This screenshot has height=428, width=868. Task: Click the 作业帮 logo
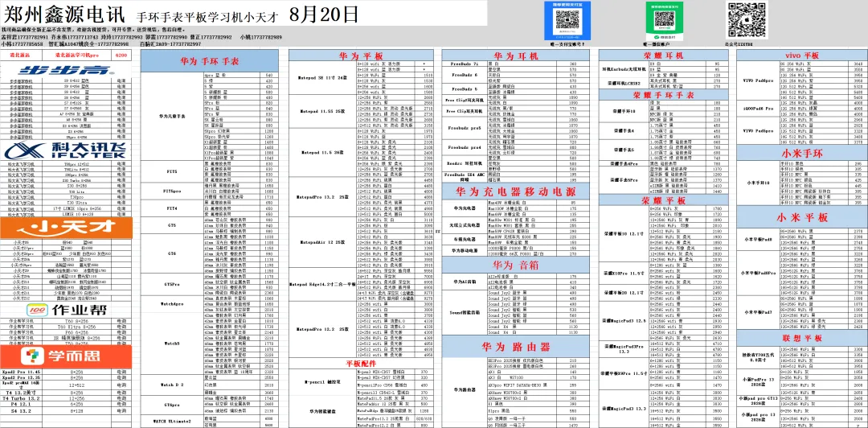coord(67,310)
